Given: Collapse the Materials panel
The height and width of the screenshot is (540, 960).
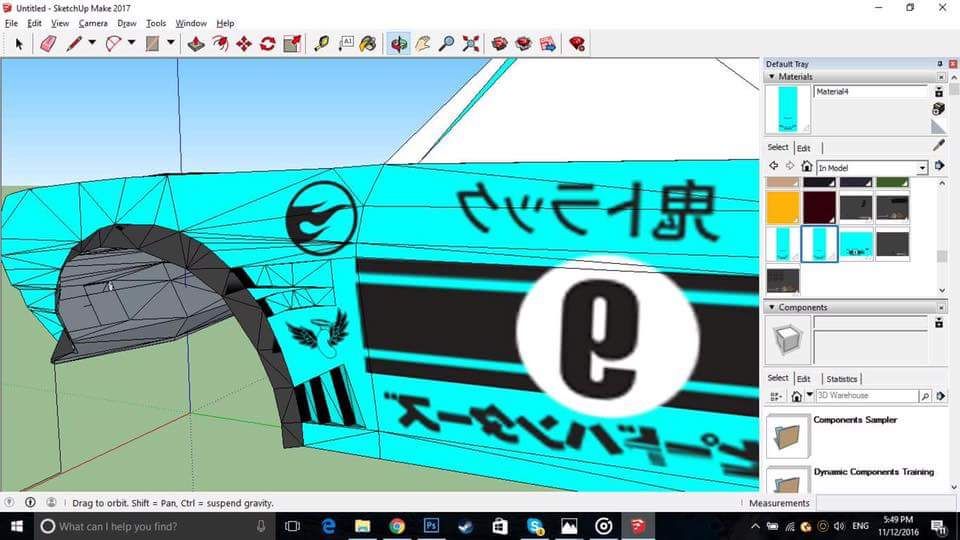Looking at the screenshot, I should pos(771,77).
